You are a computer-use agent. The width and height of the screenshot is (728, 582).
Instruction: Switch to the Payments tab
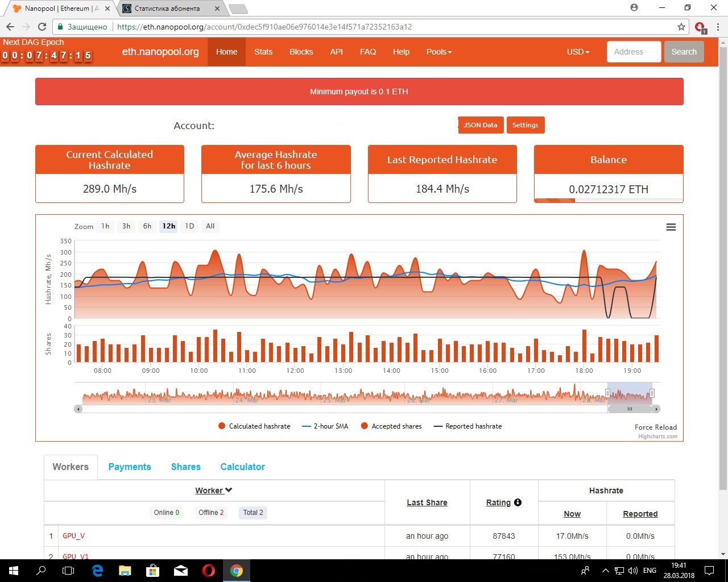(x=130, y=467)
